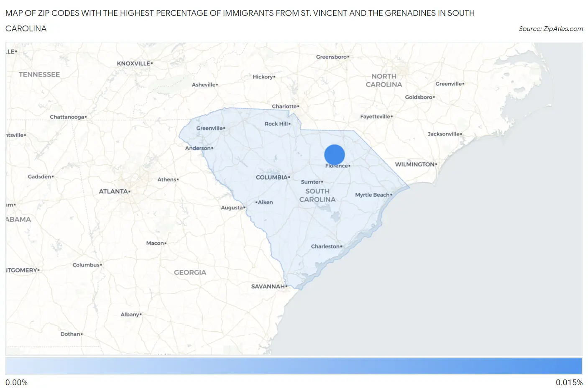Screen dimensions: 588x392
Task: Click the Greenville label in North Carolina
Action: click(449, 84)
